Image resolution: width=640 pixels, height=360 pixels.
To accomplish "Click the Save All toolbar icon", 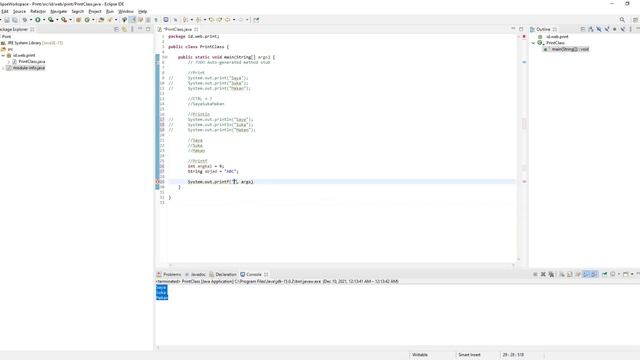I will (15, 20).
